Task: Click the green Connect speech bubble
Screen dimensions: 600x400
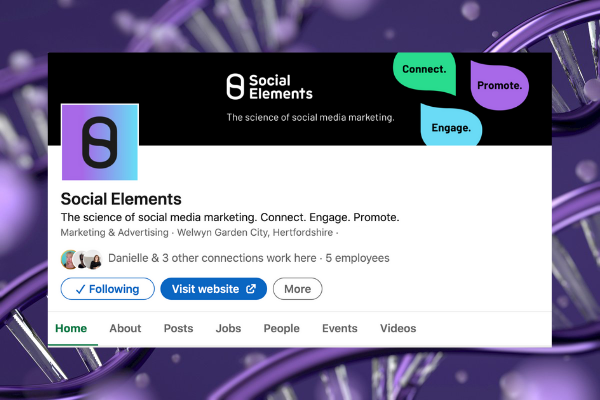Action: click(426, 71)
